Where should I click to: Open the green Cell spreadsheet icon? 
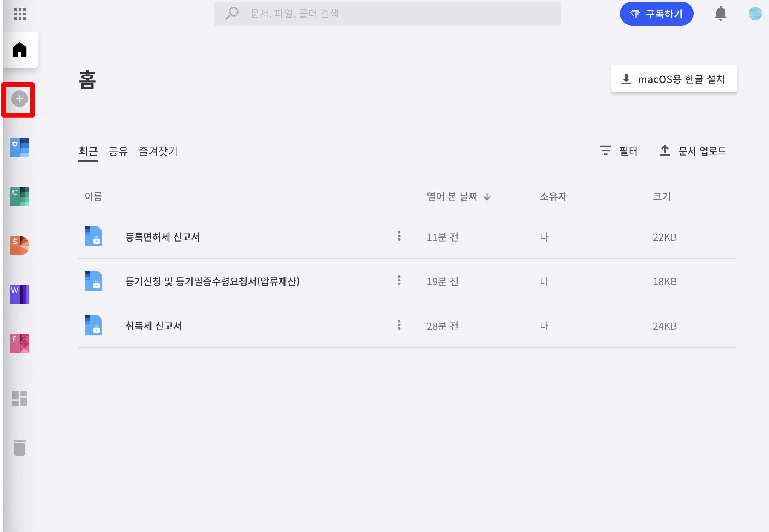(20, 197)
